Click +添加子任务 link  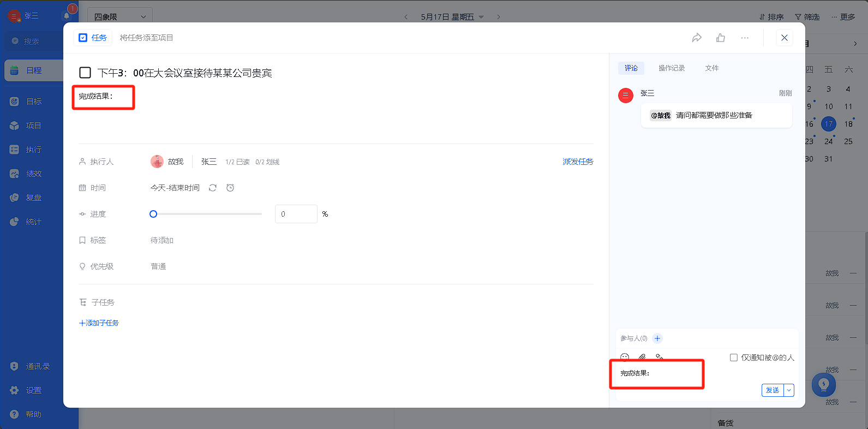pyautogui.click(x=99, y=323)
